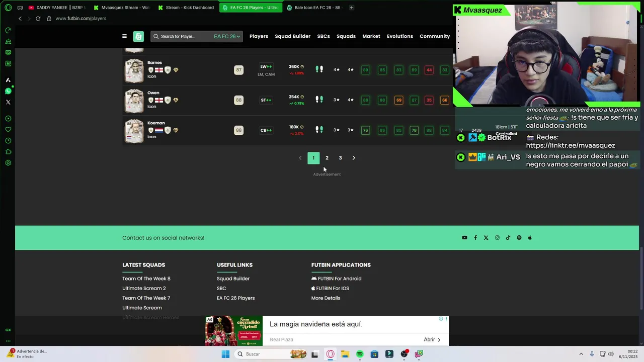
Task: Open Spotify from the taskbar
Action: coord(360,354)
